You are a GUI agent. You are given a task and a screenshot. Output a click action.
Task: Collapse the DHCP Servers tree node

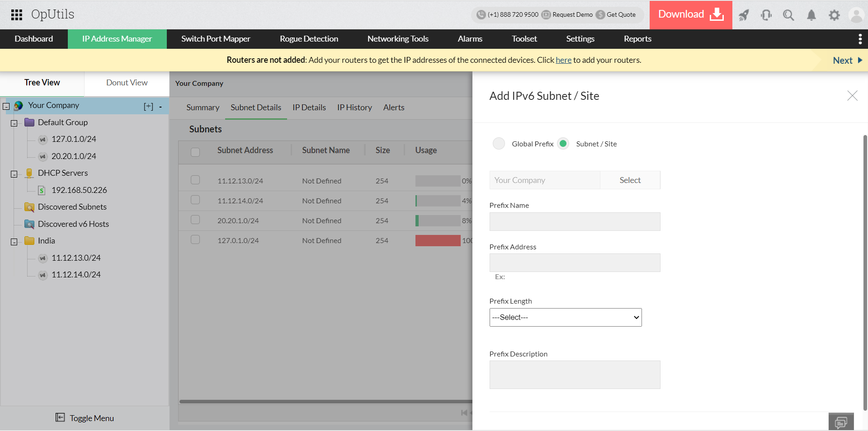[x=14, y=174]
